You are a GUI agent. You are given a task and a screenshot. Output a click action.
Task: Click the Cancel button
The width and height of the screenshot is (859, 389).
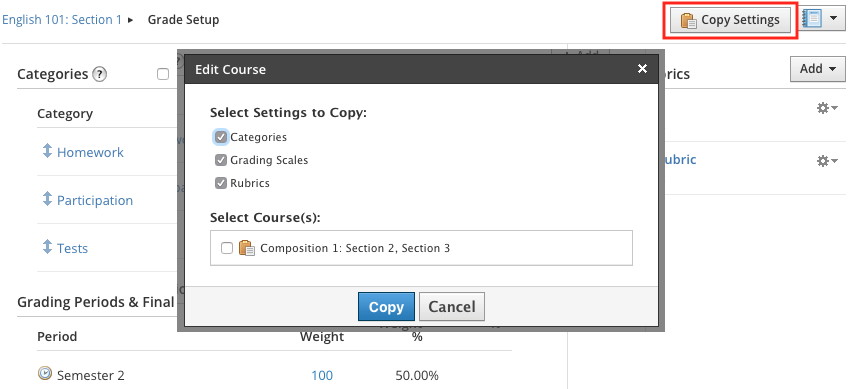[452, 307]
